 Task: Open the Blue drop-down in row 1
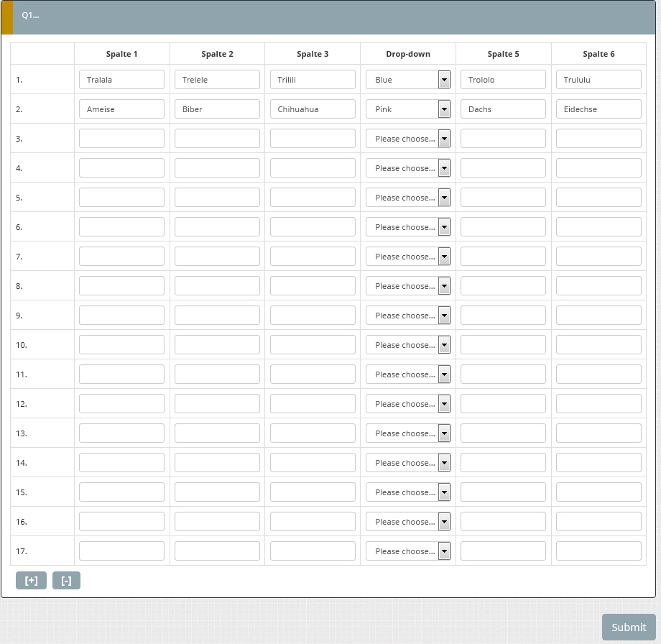(408, 80)
